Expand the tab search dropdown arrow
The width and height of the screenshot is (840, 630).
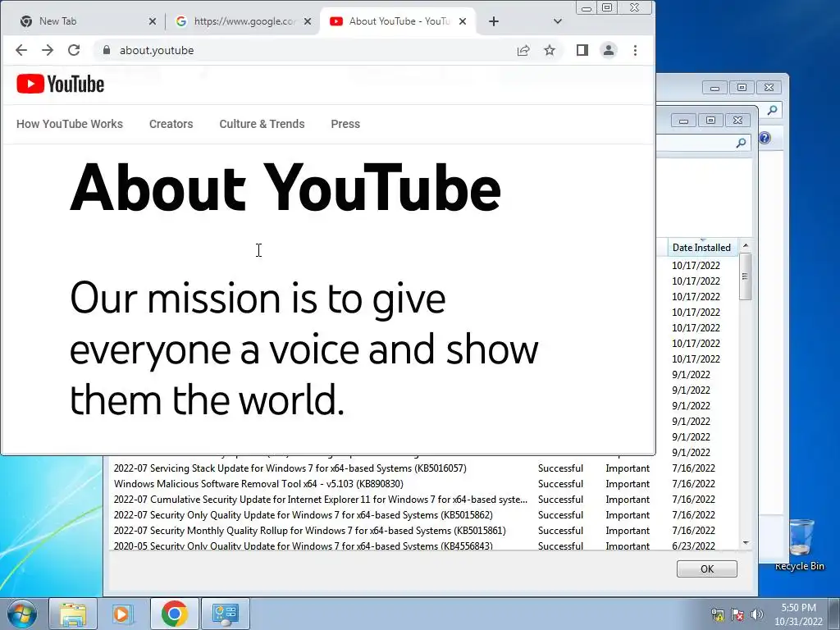(x=558, y=21)
